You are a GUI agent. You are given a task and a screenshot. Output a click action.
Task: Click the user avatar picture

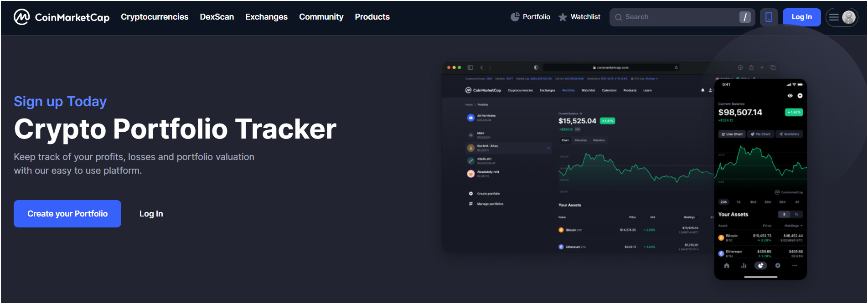(848, 17)
